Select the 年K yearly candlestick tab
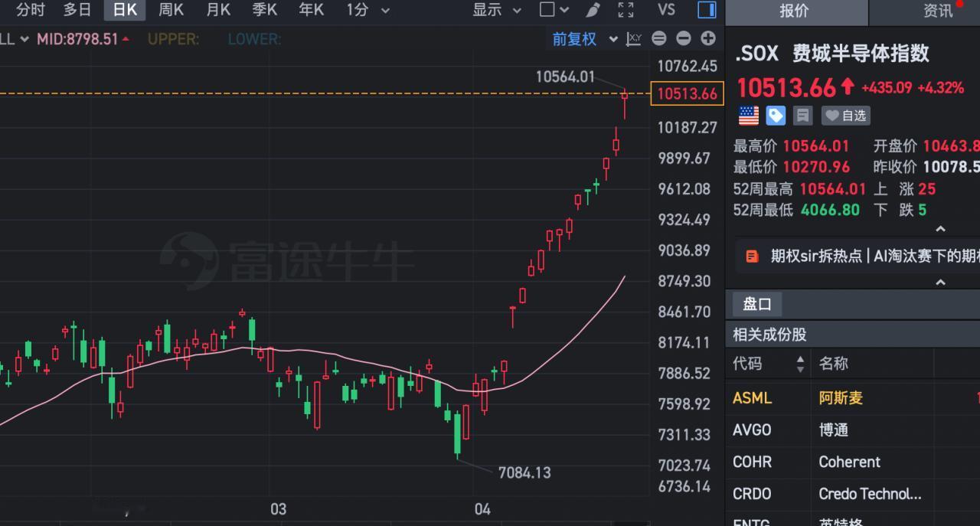 coord(312,10)
